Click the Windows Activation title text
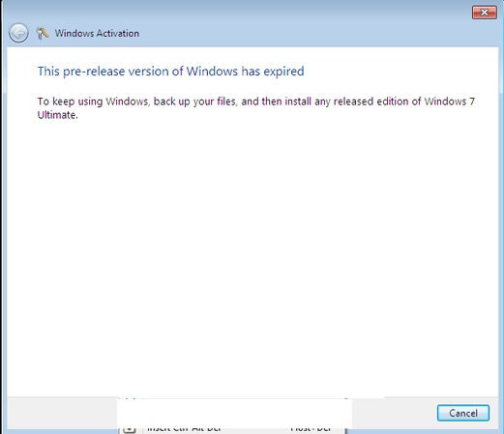 coord(97,33)
